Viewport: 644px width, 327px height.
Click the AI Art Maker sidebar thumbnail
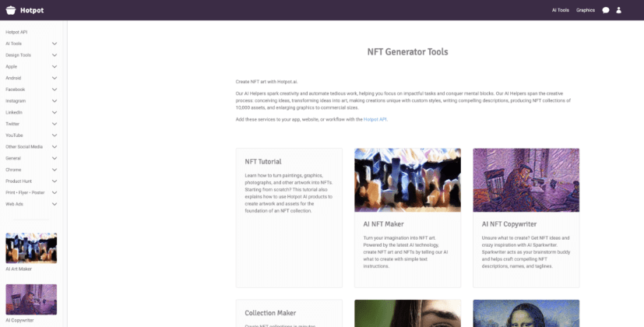click(x=31, y=248)
